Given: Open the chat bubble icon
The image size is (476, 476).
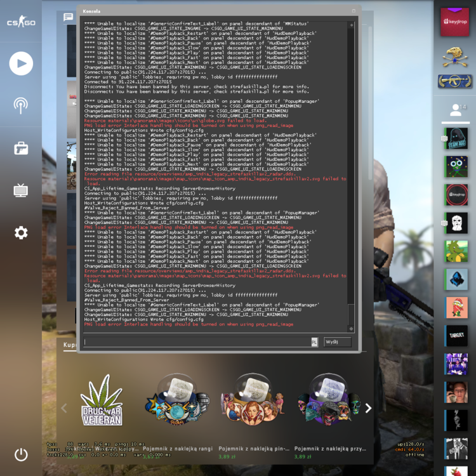Looking at the screenshot, I should coord(69,17).
